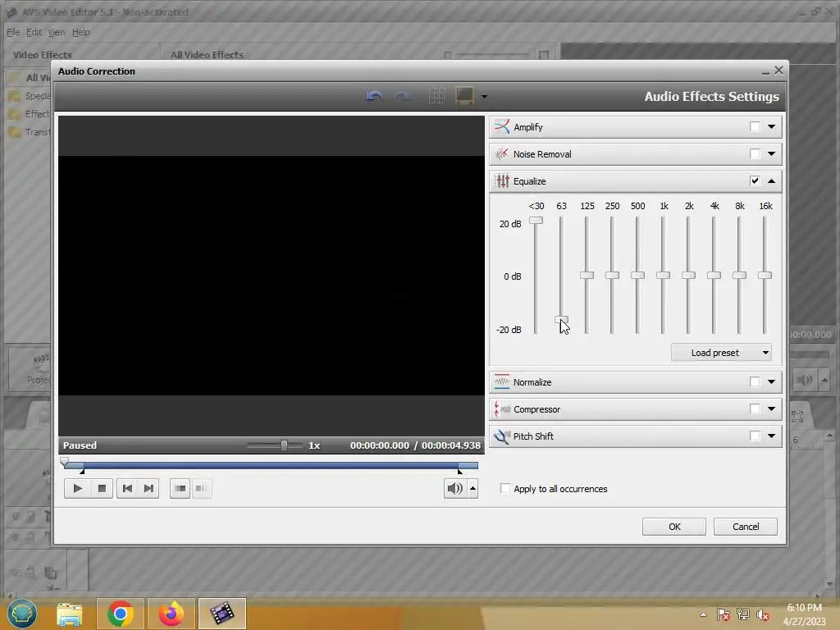Uncheck the Equalize checkbox
This screenshot has width=840, height=630.
(x=755, y=181)
